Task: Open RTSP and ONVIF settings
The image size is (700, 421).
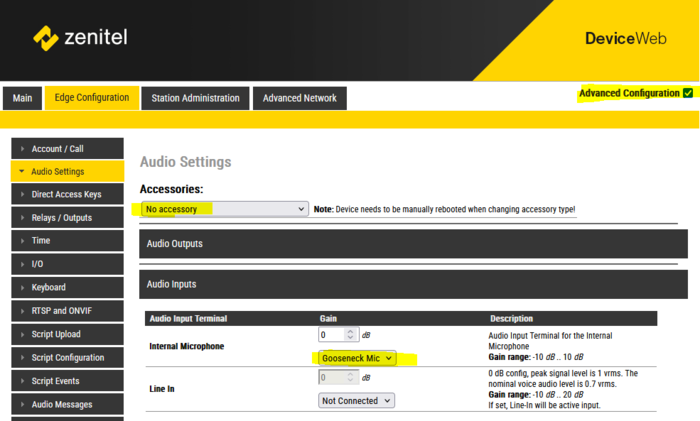Action: click(x=66, y=311)
